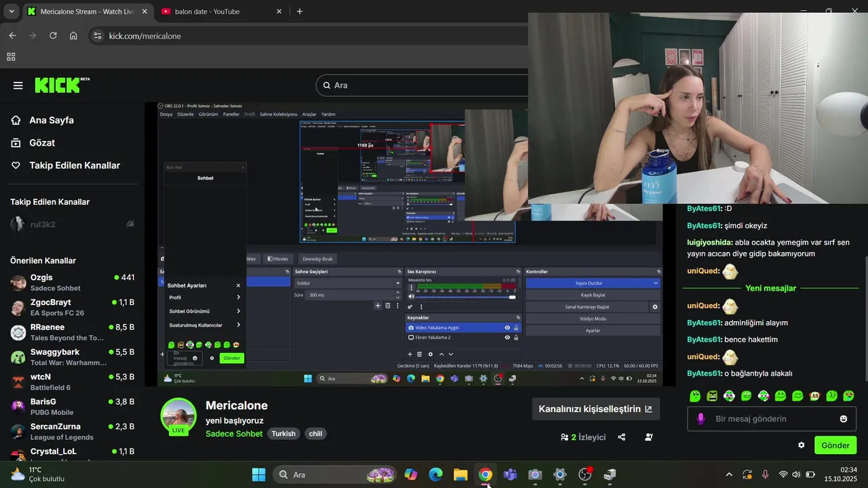Open the Kick hamburger sidebar menu
Screen dimensions: 868x488
pyautogui.click(x=18, y=85)
